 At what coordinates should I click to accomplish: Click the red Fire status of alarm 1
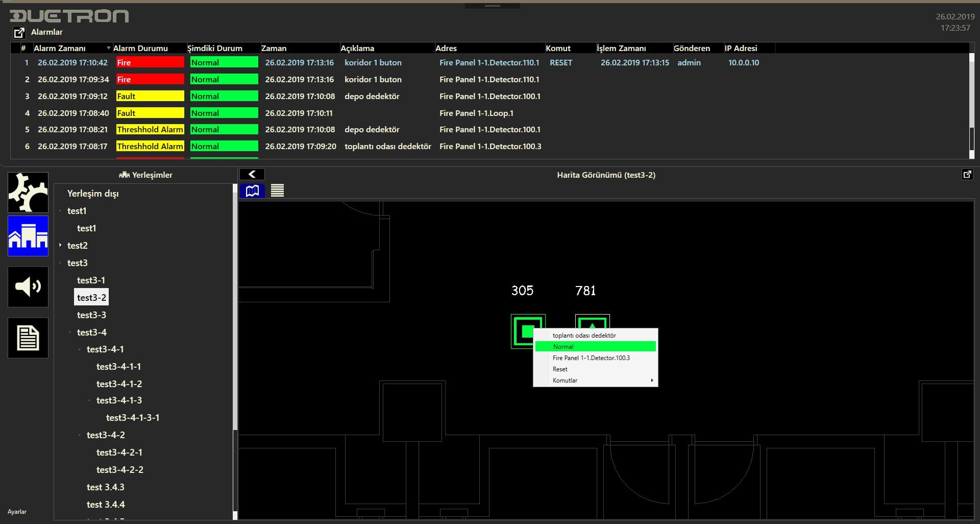coord(150,63)
